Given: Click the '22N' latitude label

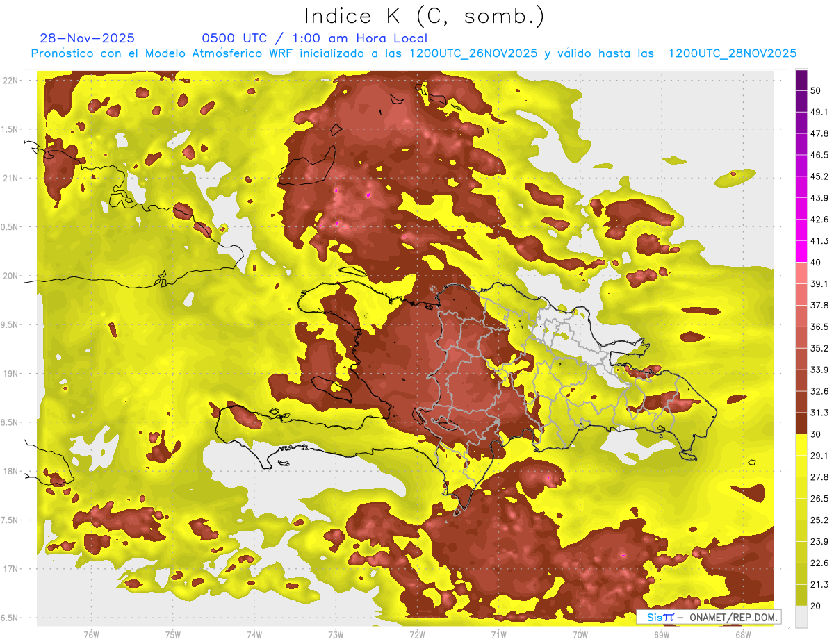Looking at the screenshot, I should pyautogui.click(x=11, y=80).
